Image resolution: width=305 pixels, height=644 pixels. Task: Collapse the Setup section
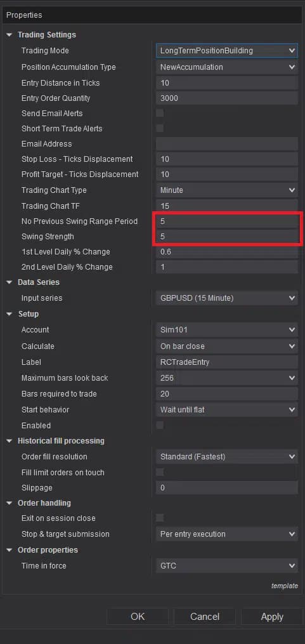tap(10, 314)
